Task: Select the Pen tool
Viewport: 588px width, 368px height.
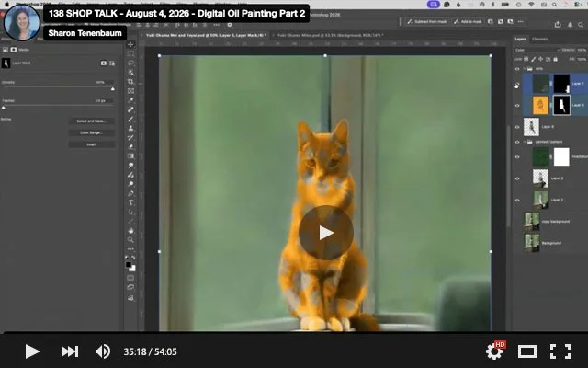Action: click(x=130, y=193)
